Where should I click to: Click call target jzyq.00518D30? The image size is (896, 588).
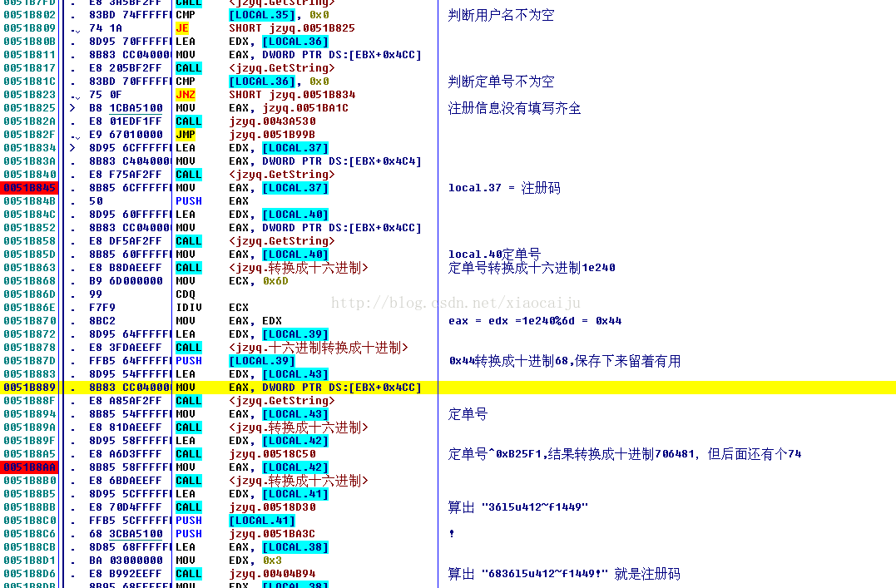pyautogui.click(x=271, y=506)
